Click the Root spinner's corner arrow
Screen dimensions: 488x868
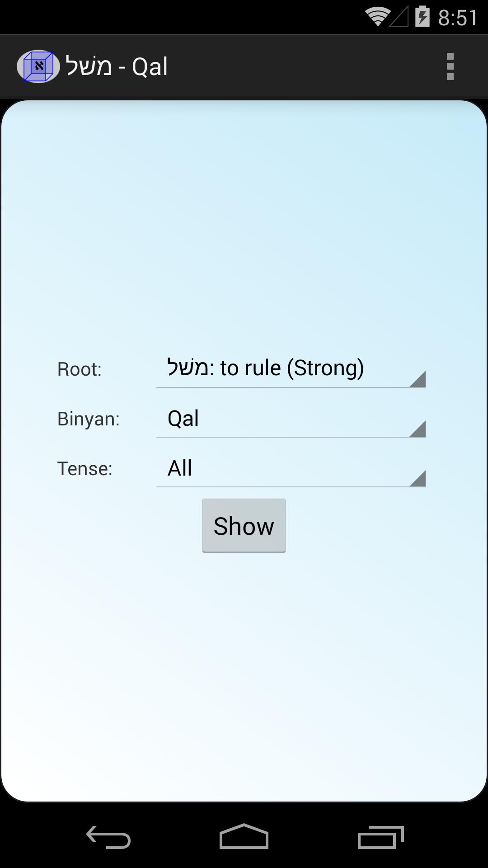[x=418, y=380]
